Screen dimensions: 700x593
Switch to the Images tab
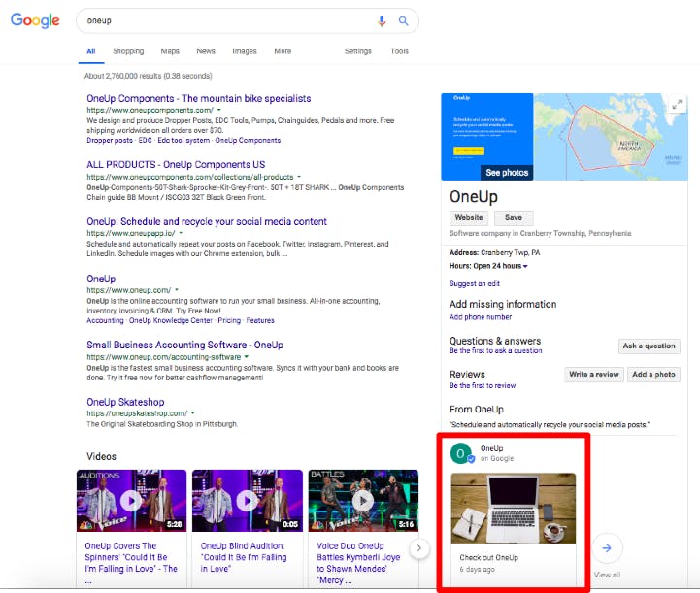245,51
